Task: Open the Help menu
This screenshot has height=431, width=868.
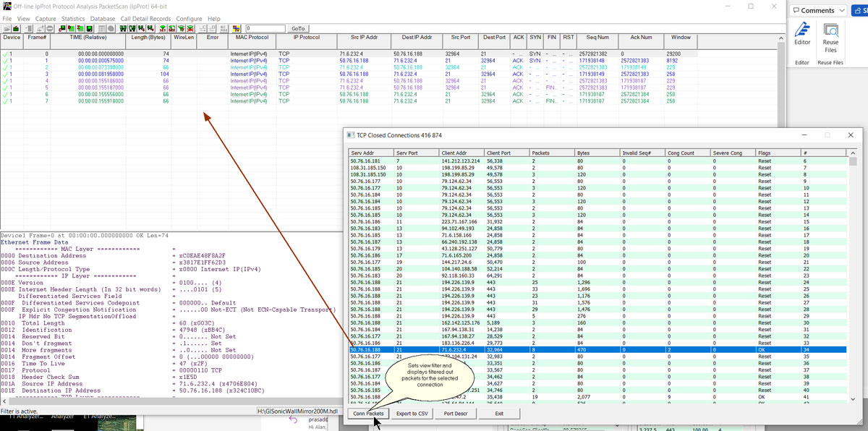Action: 214,18
